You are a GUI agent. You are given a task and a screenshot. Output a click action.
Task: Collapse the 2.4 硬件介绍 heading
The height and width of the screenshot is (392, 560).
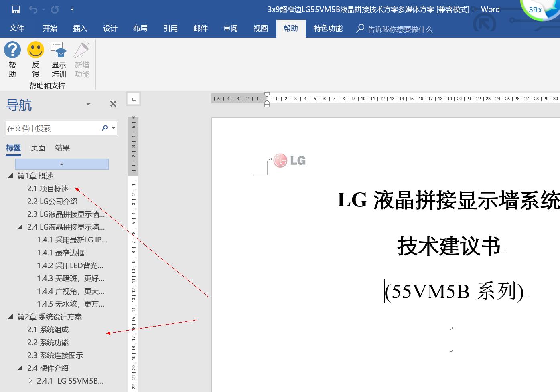pos(20,368)
